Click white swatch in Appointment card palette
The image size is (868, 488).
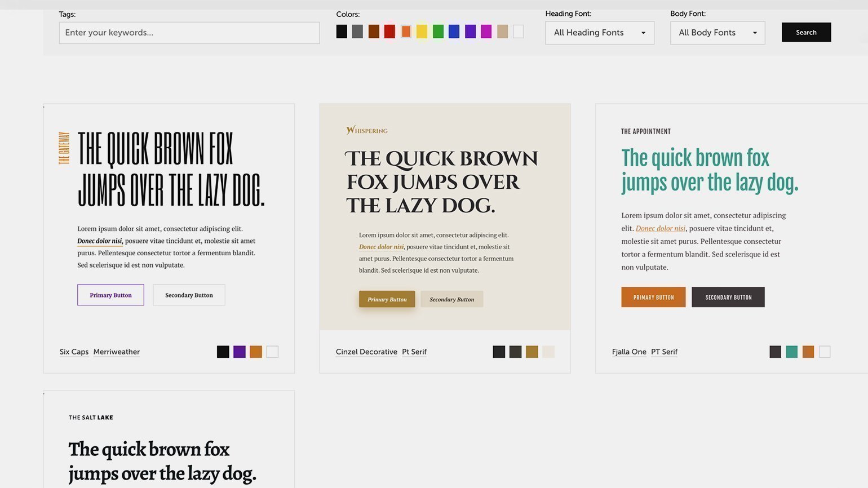825,352
